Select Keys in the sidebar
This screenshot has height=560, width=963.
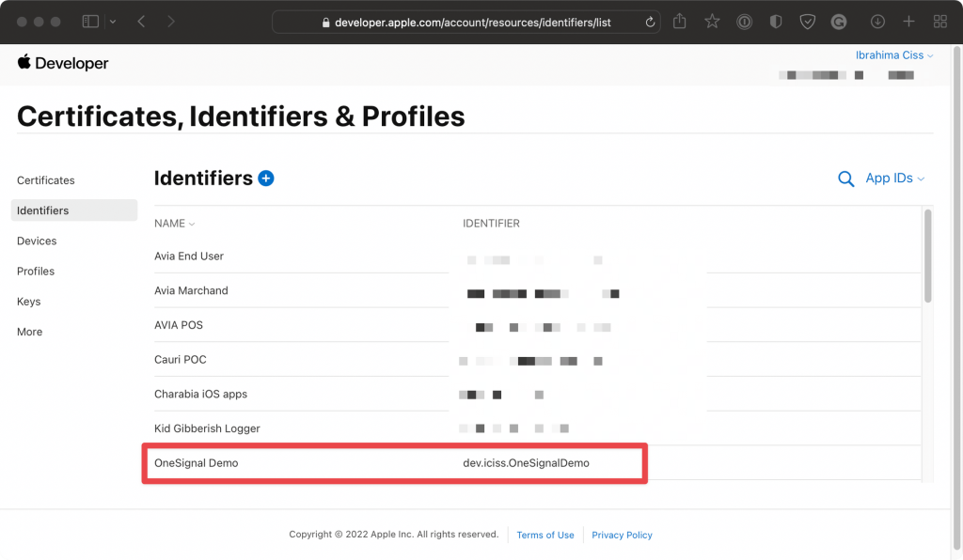(29, 302)
